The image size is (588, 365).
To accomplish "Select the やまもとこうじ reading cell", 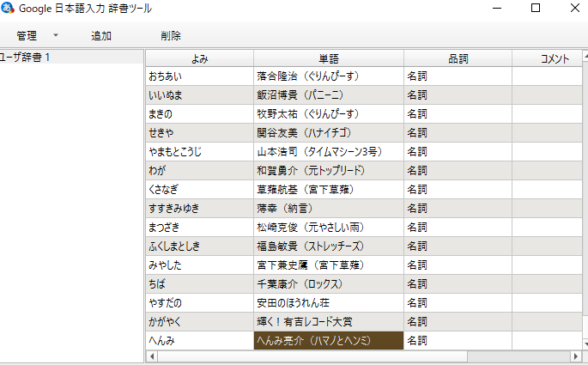I will [x=199, y=152].
